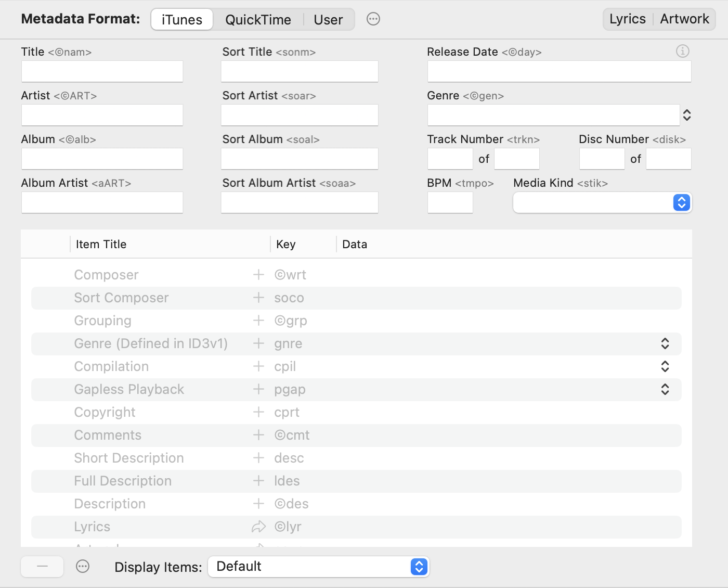Click the Sort Album Artist input field
Screen dimensions: 728x588
(x=300, y=202)
